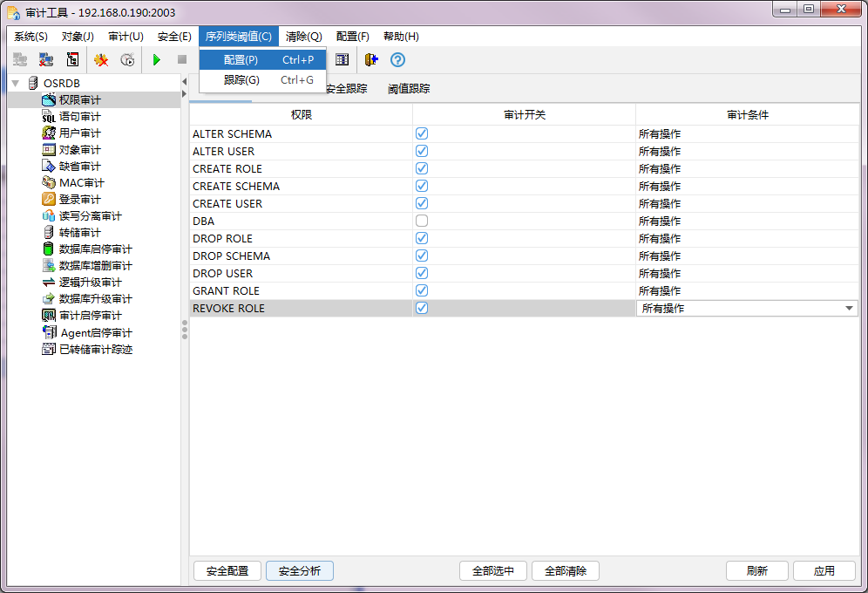Click the green start/run toolbar arrow

pyautogui.click(x=157, y=59)
